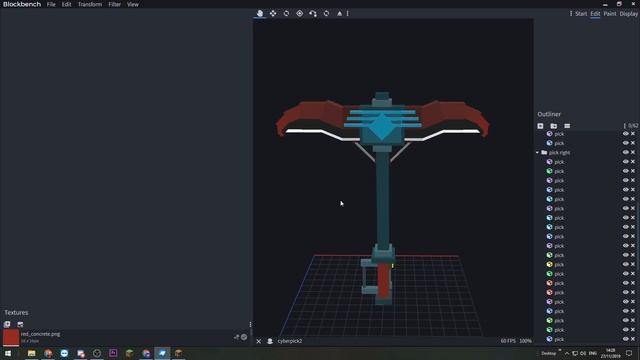The width and height of the screenshot is (640, 360).
Task: Open the Transform menu
Action: (90, 4)
